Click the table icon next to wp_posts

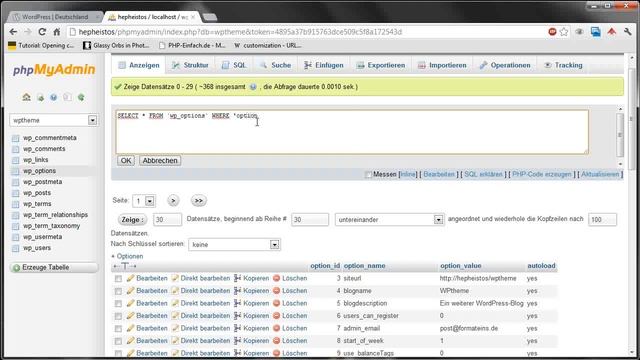pos(16,193)
